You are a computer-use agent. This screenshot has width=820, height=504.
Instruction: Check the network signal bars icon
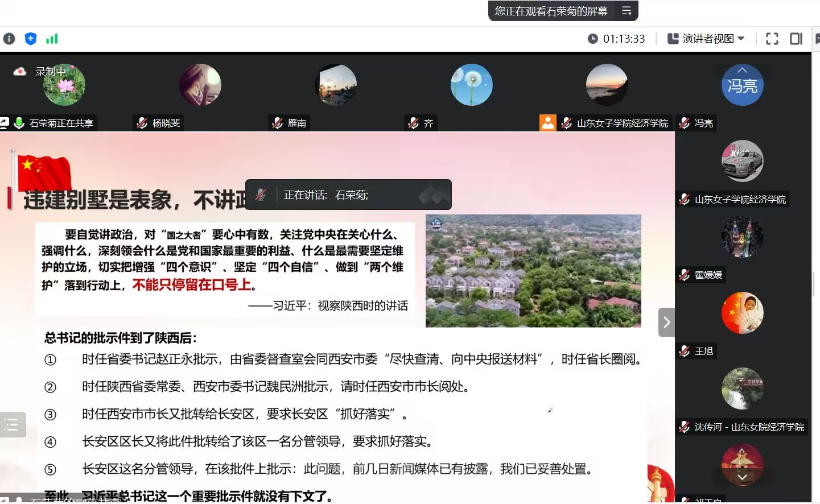coord(52,39)
